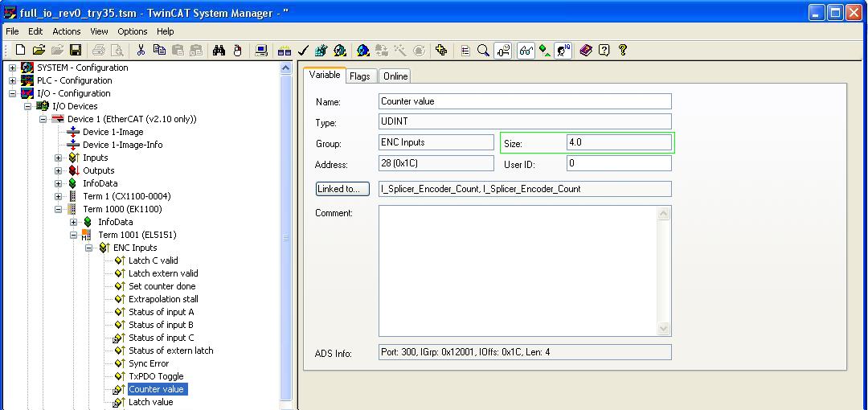The width and height of the screenshot is (868, 410).
Task: Click the Restart TwinCAT in Run Mode icon
Action: [x=340, y=51]
